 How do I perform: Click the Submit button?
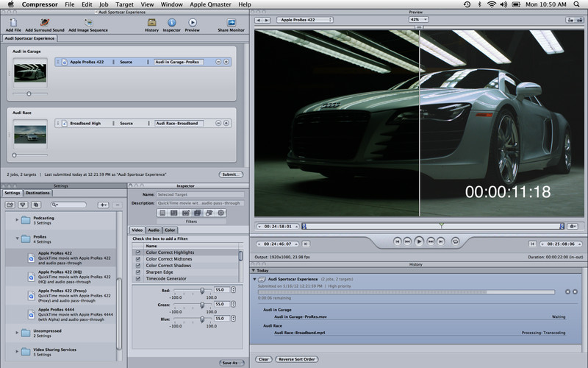coord(231,174)
